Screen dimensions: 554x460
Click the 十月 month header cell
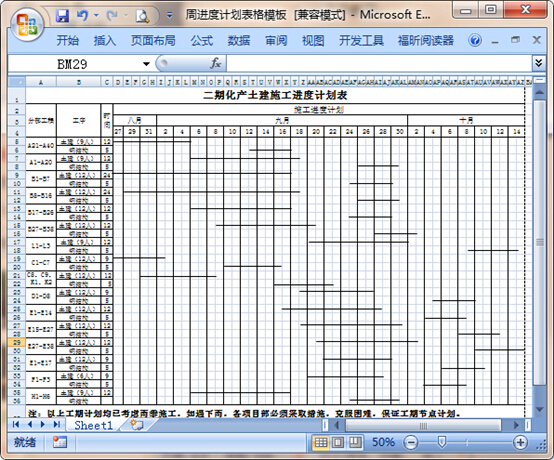click(x=466, y=120)
